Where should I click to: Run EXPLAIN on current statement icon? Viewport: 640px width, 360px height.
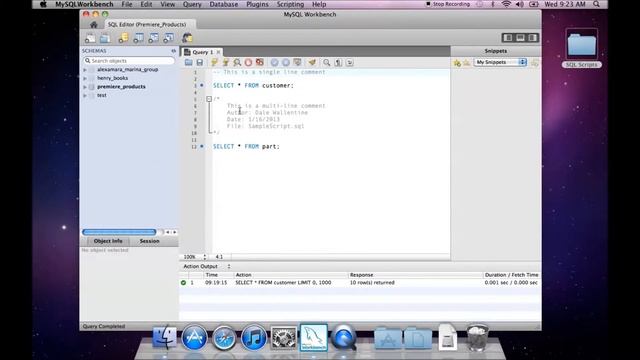237,62
